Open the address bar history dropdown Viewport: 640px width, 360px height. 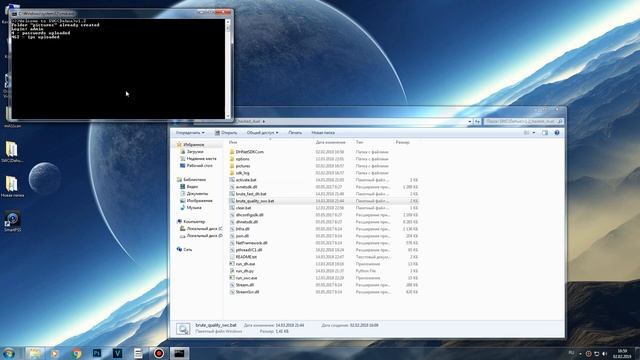(x=470, y=121)
